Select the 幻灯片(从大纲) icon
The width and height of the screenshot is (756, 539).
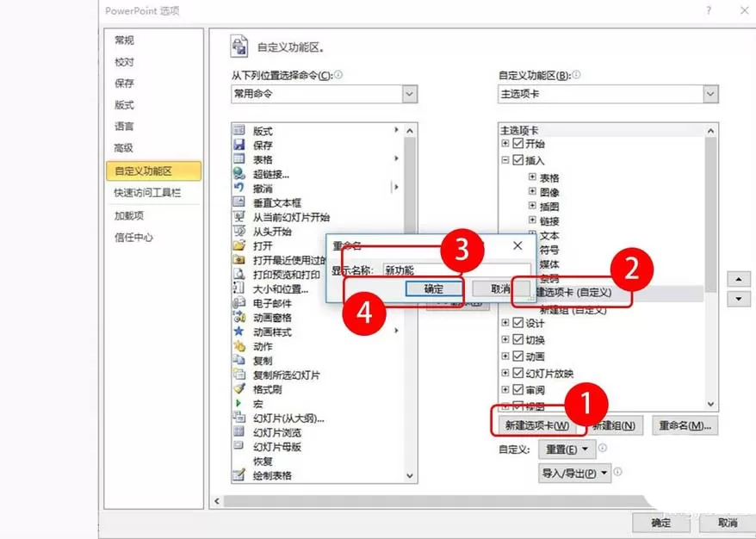239,417
